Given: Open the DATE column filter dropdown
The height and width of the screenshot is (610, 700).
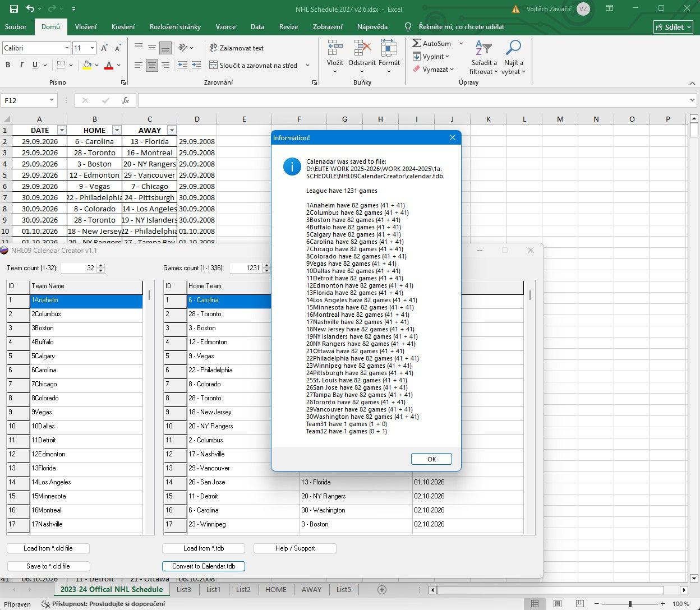Looking at the screenshot, I should click(x=62, y=130).
